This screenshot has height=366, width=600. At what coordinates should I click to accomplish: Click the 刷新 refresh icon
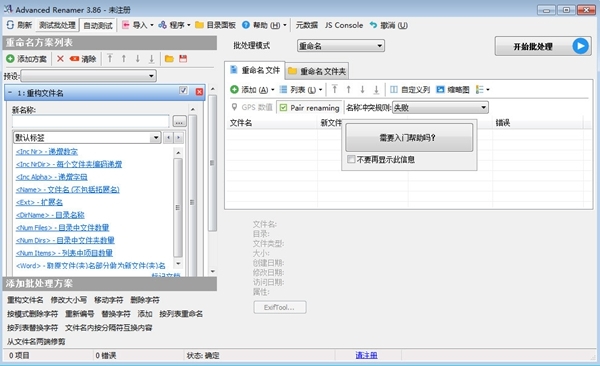[x=10, y=25]
